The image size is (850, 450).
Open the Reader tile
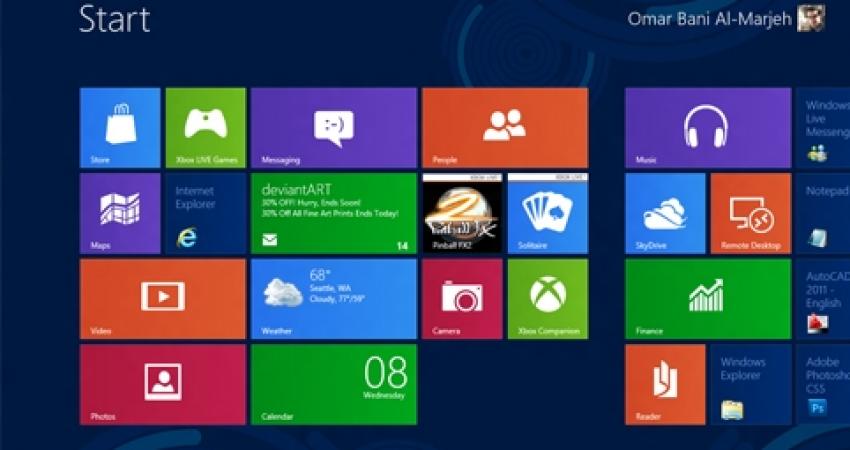click(x=665, y=384)
